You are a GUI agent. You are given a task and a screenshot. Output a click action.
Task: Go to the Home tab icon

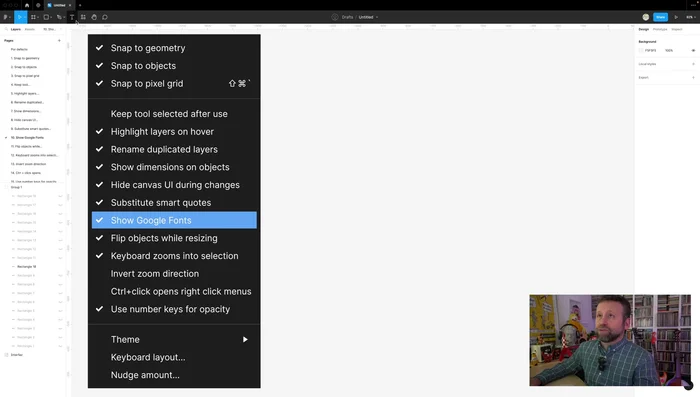tap(27, 5)
